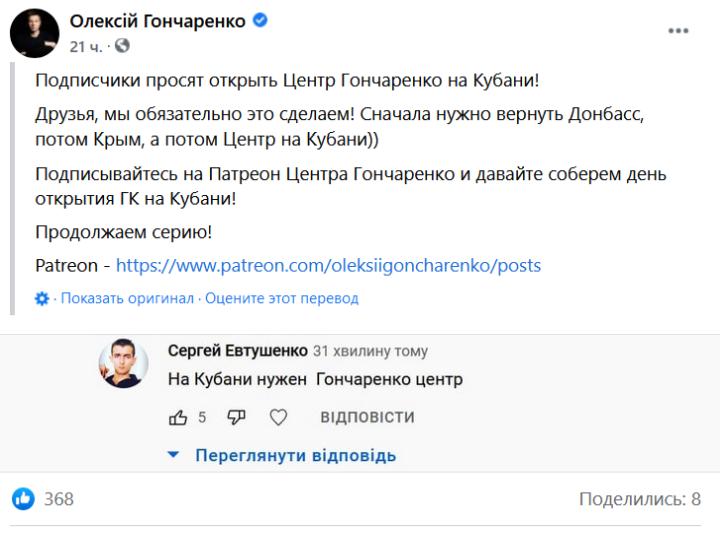Open the Patreon oleksiigoncharenko posts link
The width and height of the screenshot is (720, 537).
328,266
